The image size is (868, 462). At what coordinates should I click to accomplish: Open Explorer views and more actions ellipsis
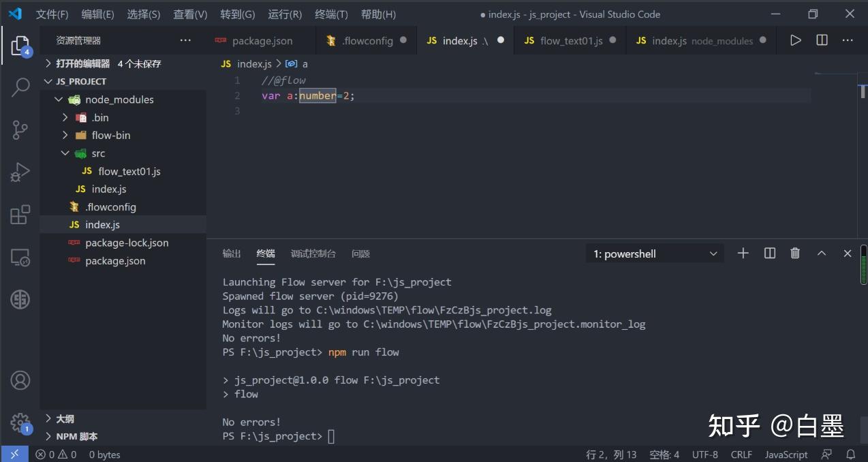185,41
